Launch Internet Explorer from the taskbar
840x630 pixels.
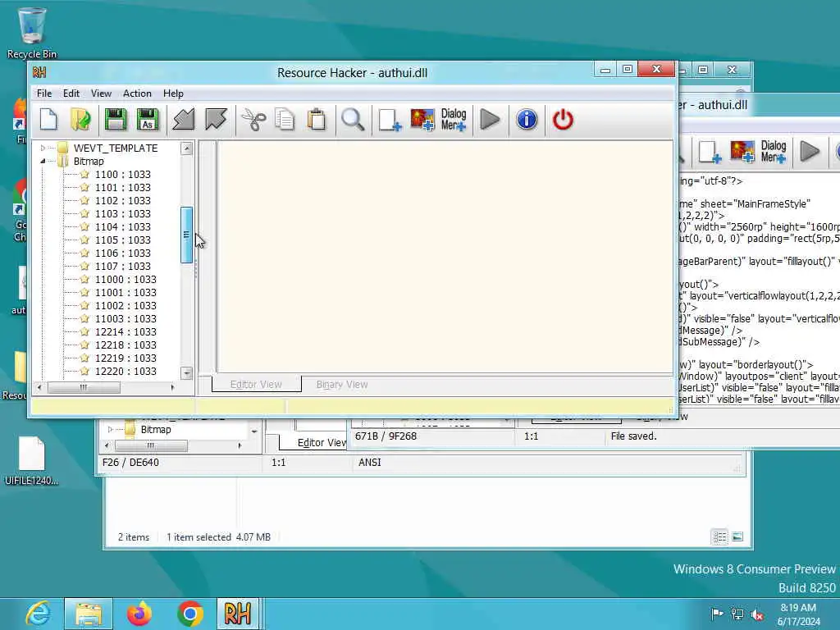39,614
